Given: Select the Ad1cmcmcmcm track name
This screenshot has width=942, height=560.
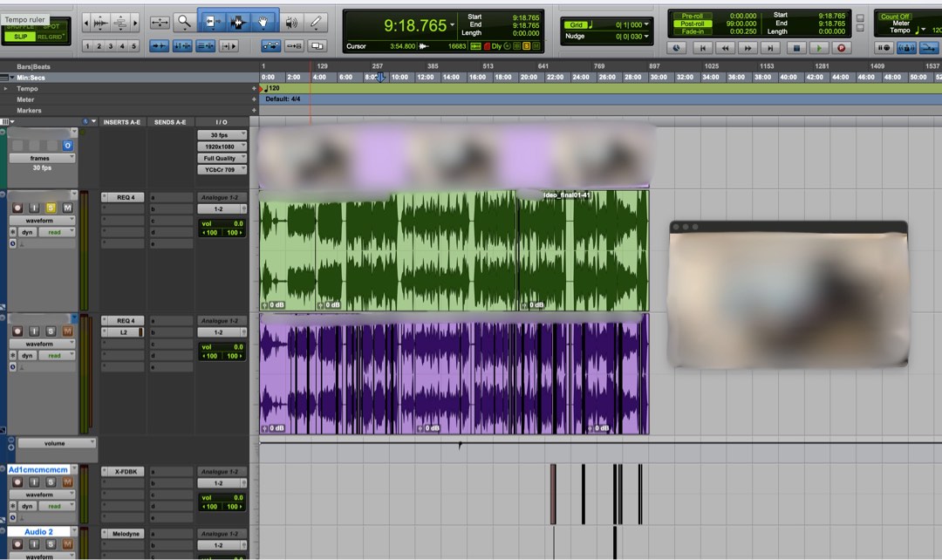Looking at the screenshot, I should point(38,470).
